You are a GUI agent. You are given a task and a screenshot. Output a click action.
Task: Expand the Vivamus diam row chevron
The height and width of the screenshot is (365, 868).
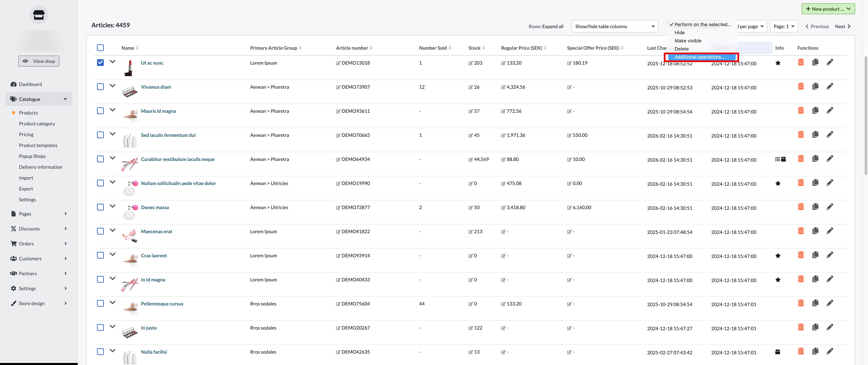tap(113, 86)
